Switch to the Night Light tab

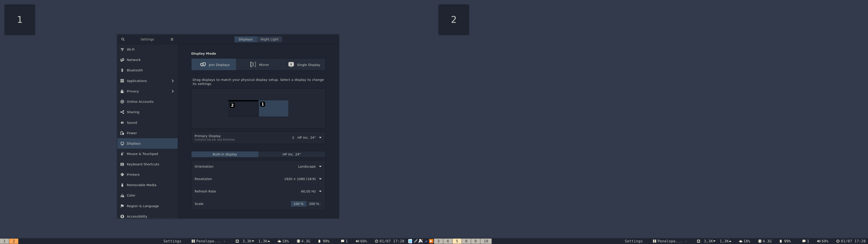coord(269,40)
